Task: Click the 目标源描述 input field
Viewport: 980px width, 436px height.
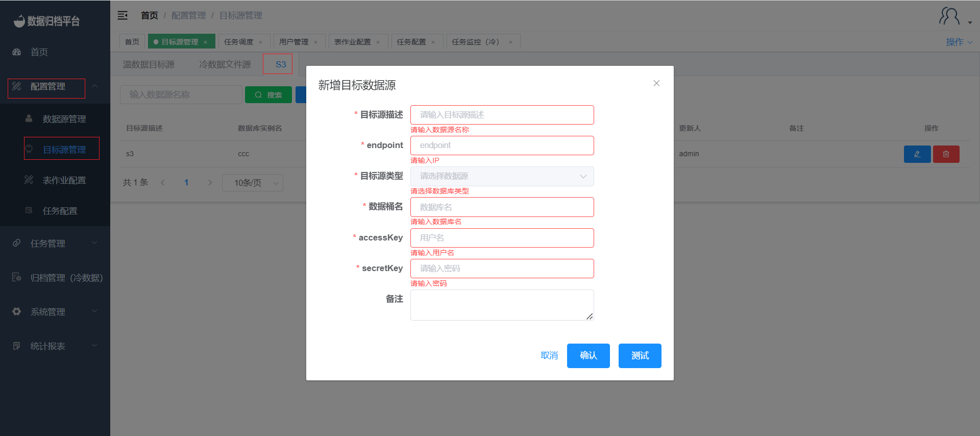Action: coord(502,115)
